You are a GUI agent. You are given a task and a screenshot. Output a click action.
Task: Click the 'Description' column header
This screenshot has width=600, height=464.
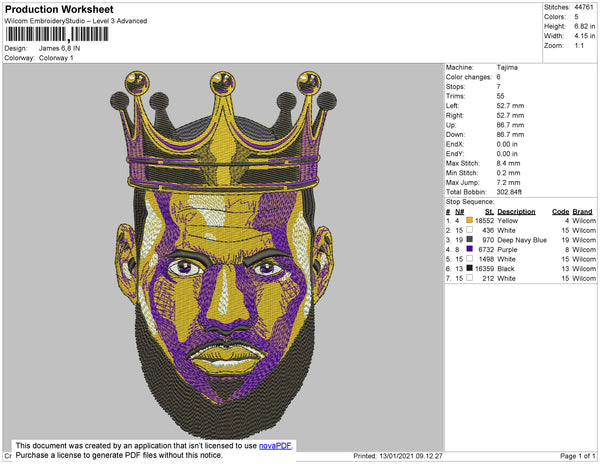(x=516, y=212)
